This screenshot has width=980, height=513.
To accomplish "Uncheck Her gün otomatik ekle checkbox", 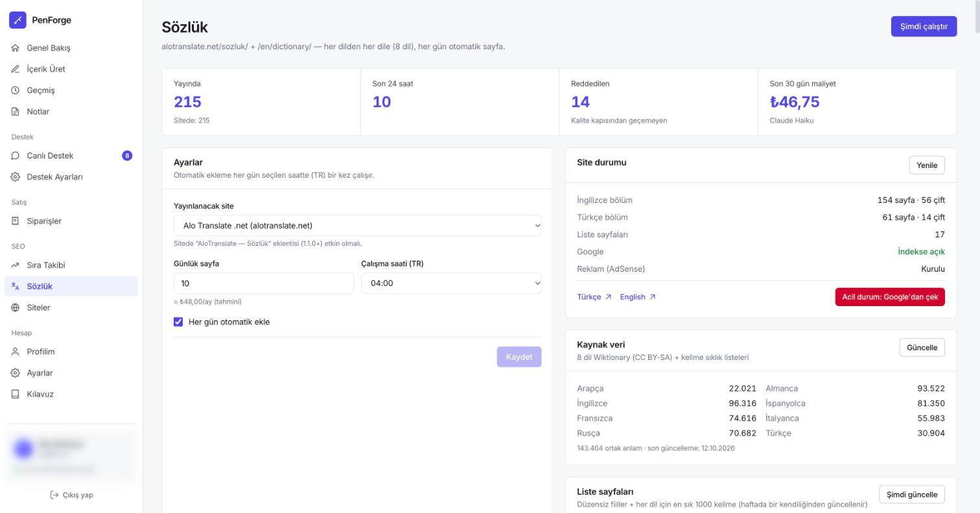I will tap(178, 322).
